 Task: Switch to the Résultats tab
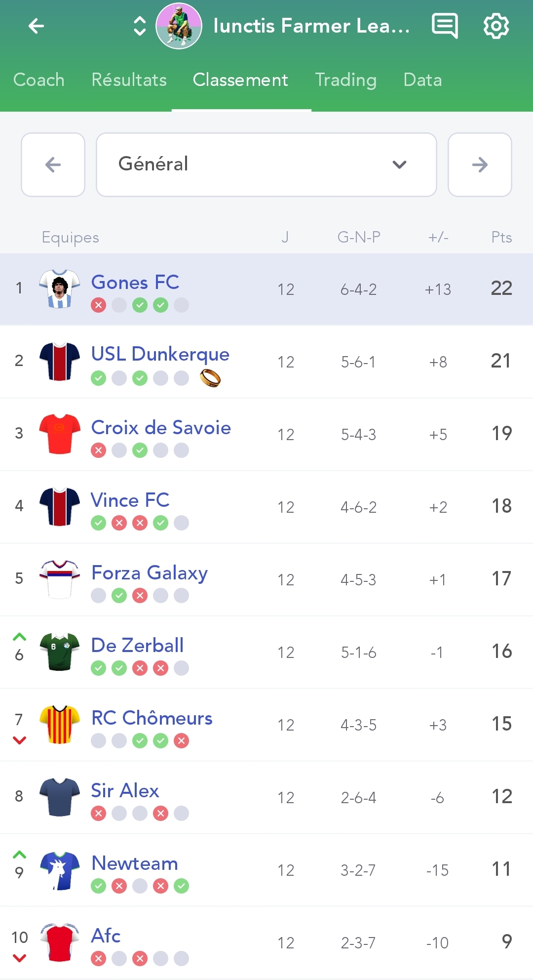[129, 80]
